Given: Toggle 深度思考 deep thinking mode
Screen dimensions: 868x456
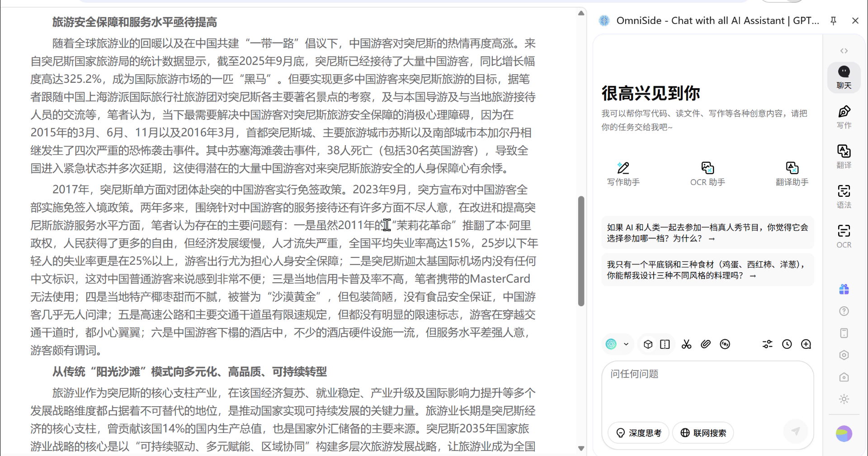Looking at the screenshot, I should (x=638, y=433).
